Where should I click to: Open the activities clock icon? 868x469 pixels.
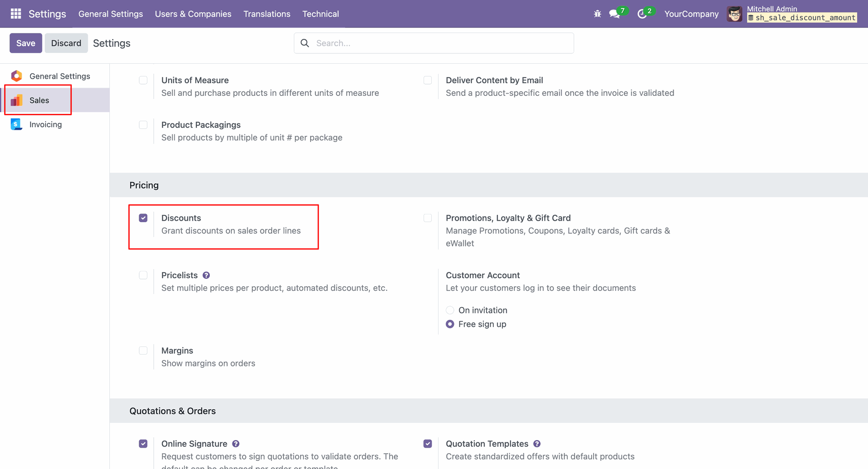642,14
